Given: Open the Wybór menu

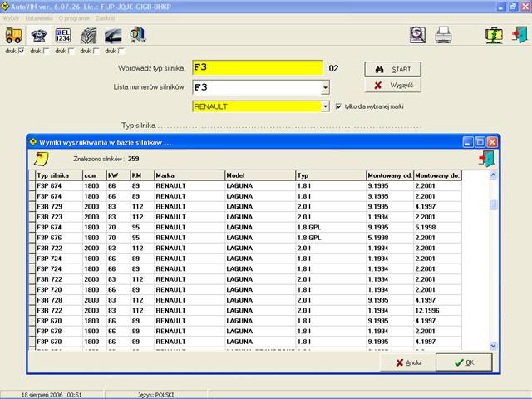Looking at the screenshot, I should pyautogui.click(x=11, y=18).
